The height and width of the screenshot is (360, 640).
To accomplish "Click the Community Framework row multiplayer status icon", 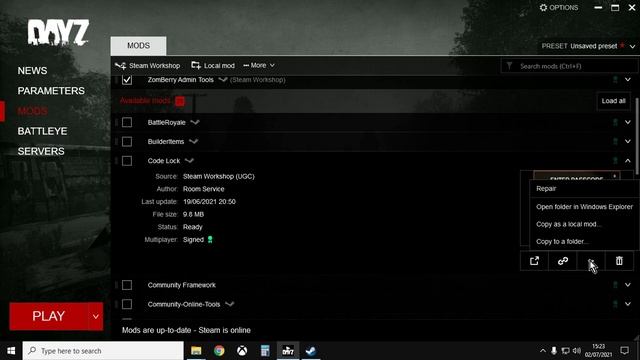I will tap(615, 284).
